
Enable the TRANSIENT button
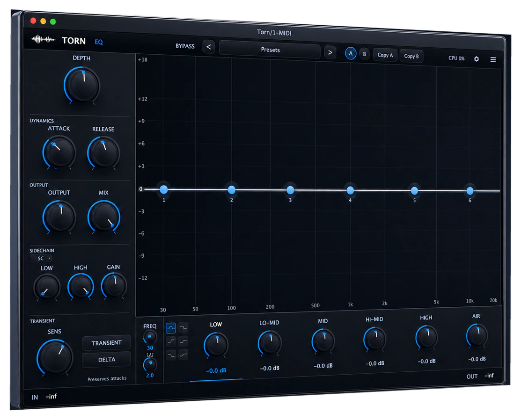(106, 343)
